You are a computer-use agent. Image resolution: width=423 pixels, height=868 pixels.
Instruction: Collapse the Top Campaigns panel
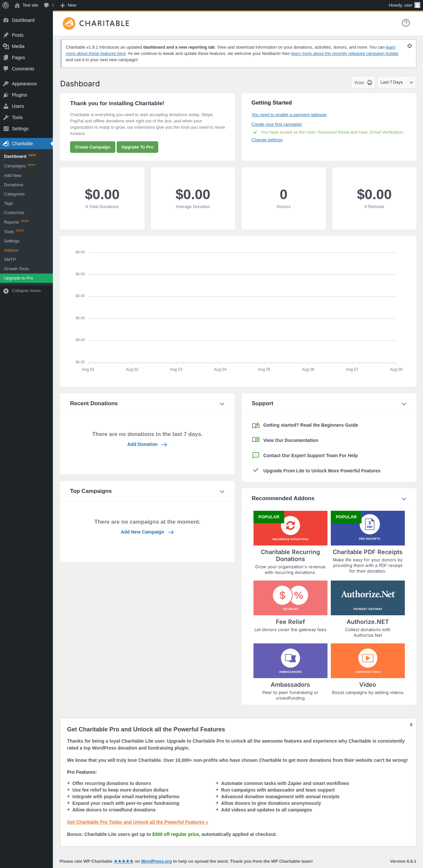(222, 492)
